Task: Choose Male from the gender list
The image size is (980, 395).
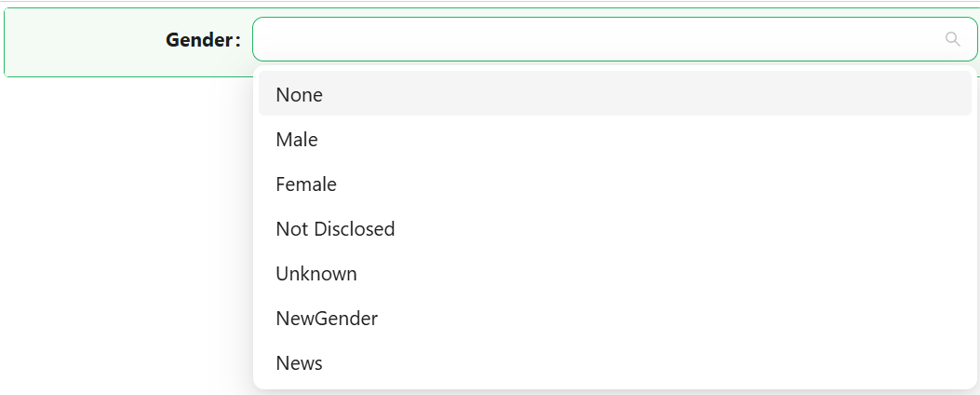Action: tap(615, 139)
